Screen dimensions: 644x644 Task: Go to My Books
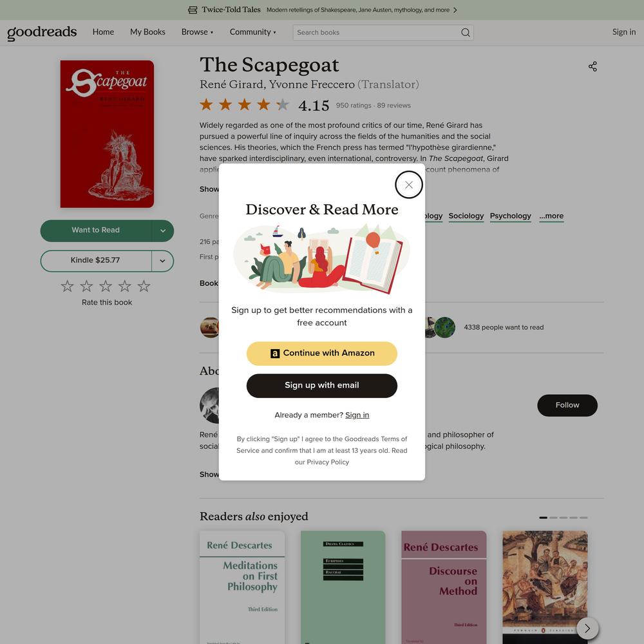click(147, 32)
